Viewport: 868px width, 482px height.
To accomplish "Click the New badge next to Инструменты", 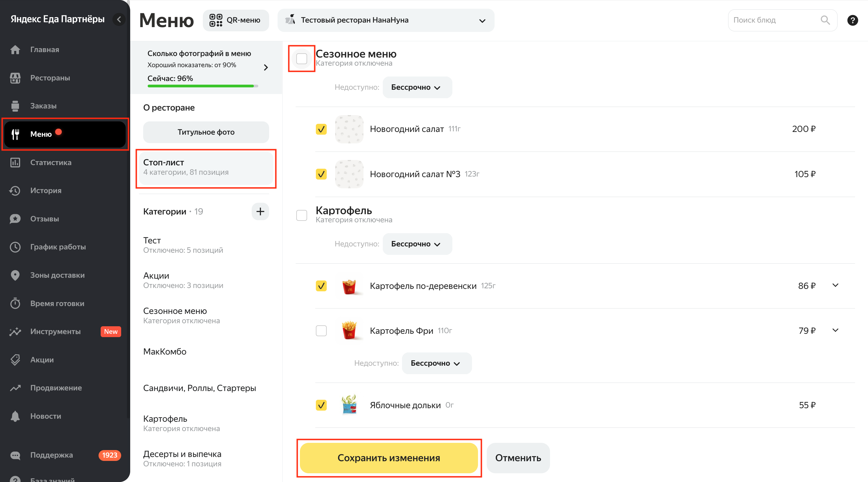I will pos(111,331).
